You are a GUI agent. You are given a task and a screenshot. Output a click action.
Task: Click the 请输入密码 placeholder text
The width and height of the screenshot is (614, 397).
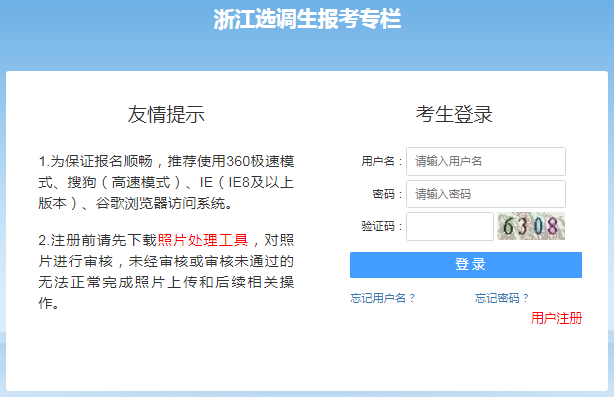pos(443,194)
